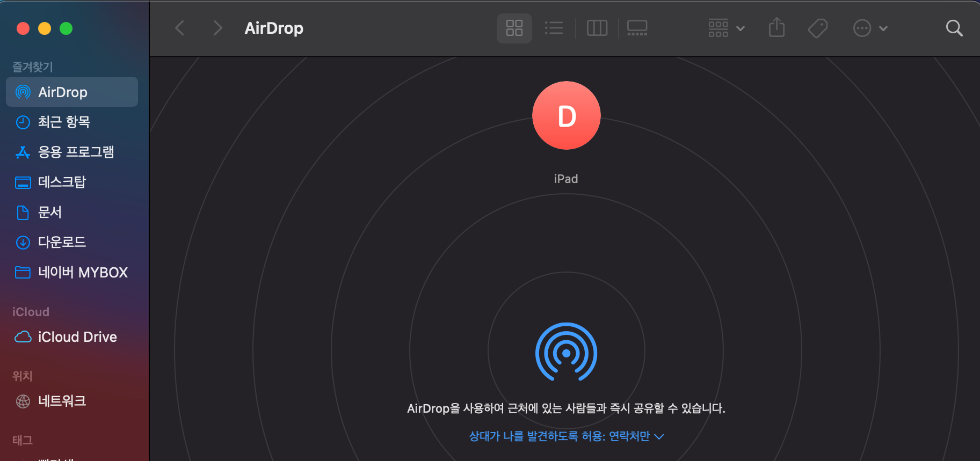Click the AirDrop window title
Screen dimensions: 980x461
coord(274,28)
